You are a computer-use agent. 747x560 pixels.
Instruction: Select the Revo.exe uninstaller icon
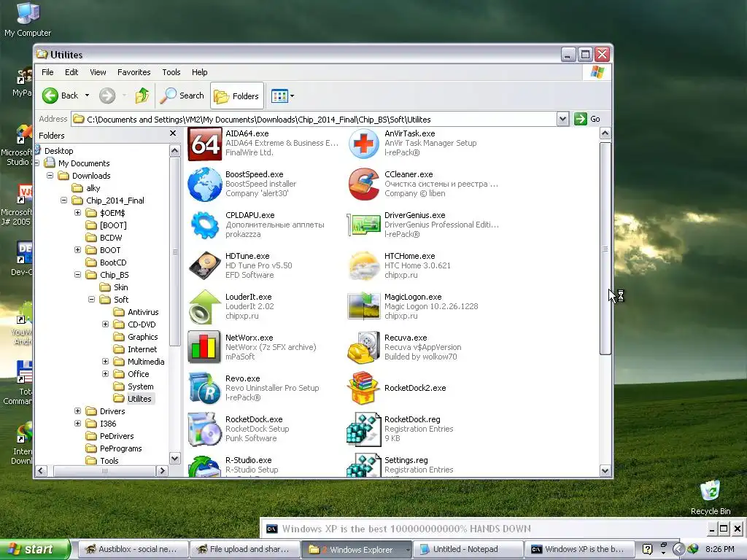click(205, 388)
